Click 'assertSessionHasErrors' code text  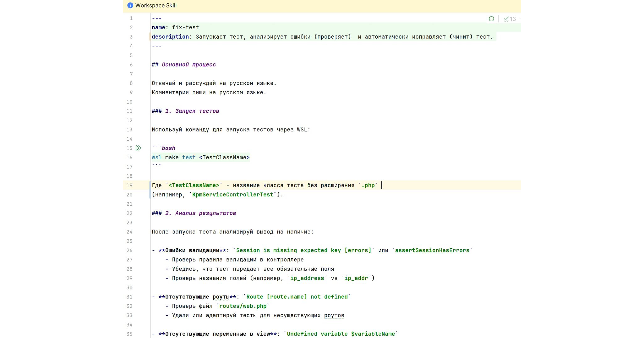[x=432, y=250]
